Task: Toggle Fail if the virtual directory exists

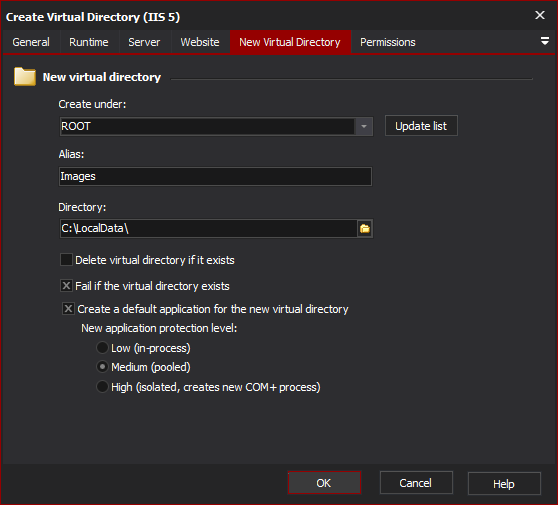Action: (x=66, y=286)
